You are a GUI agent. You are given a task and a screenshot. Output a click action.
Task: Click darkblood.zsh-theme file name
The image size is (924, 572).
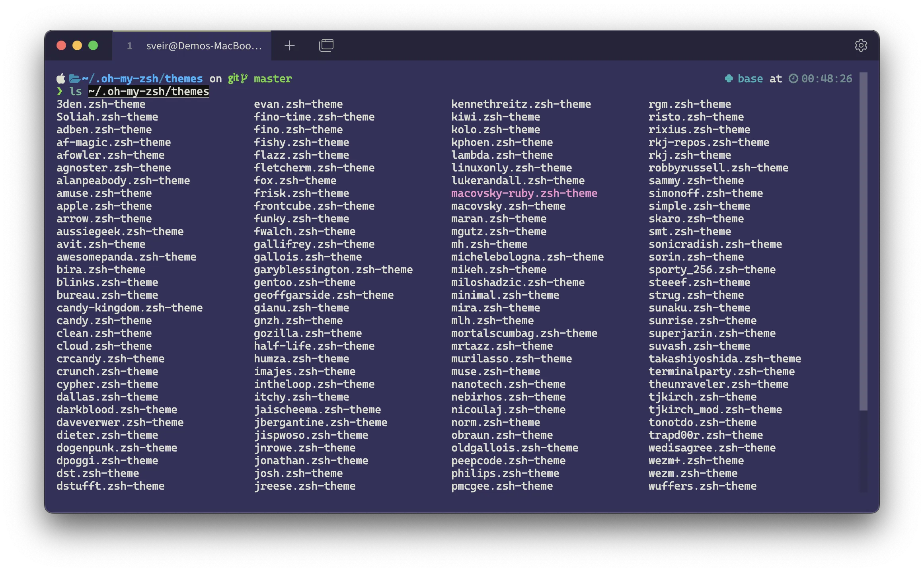[117, 410]
